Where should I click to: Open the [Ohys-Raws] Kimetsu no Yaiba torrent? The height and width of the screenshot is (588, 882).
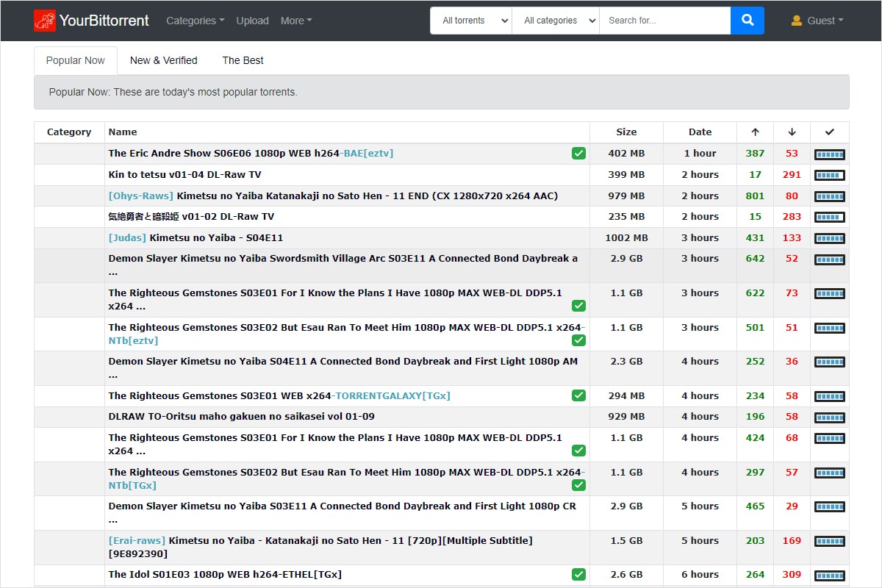(333, 196)
